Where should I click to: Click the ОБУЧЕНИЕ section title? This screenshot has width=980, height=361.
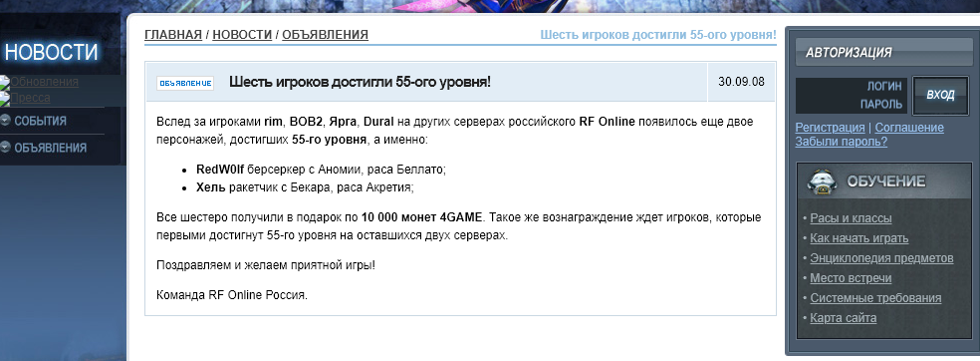pos(886,182)
